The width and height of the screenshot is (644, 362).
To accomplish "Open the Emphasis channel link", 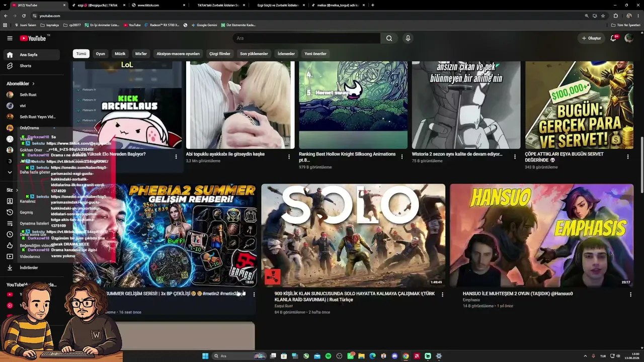I will point(471,300).
